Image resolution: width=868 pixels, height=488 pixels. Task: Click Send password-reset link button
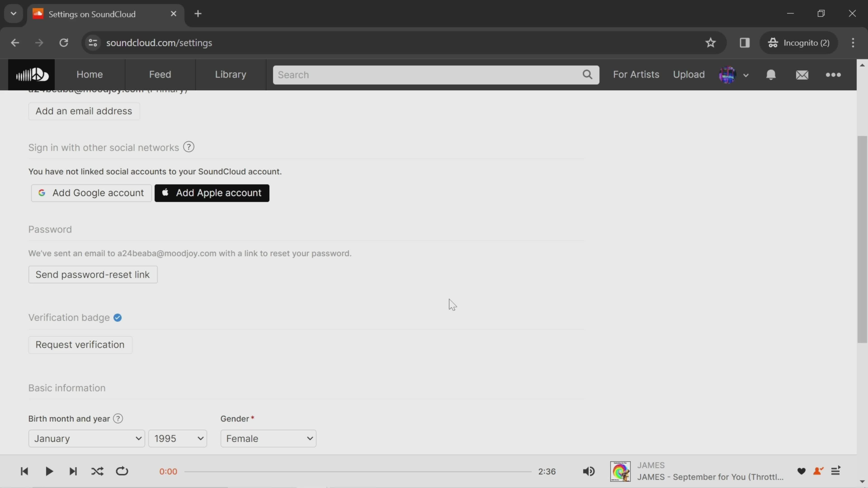point(92,274)
